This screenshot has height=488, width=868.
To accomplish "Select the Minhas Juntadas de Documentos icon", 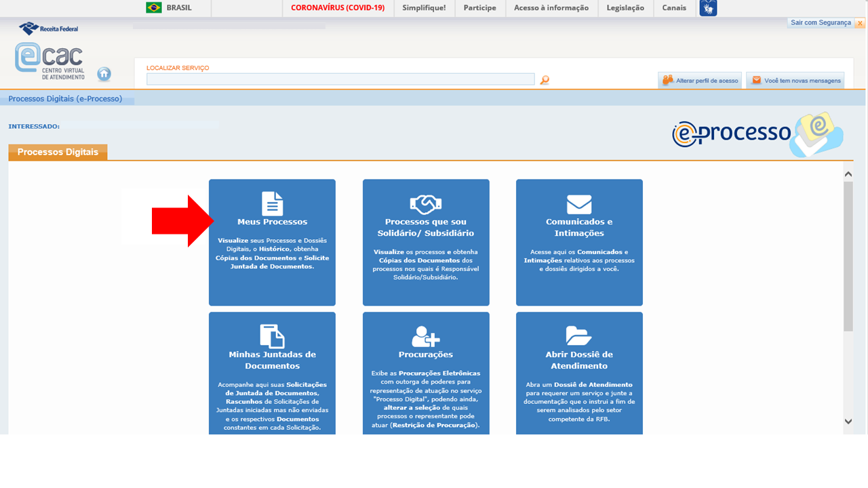I will click(272, 336).
